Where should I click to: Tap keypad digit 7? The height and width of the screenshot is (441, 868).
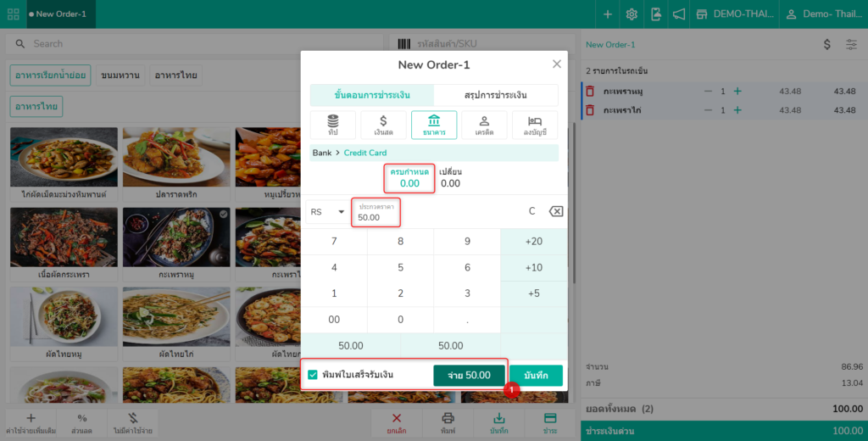point(334,242)
